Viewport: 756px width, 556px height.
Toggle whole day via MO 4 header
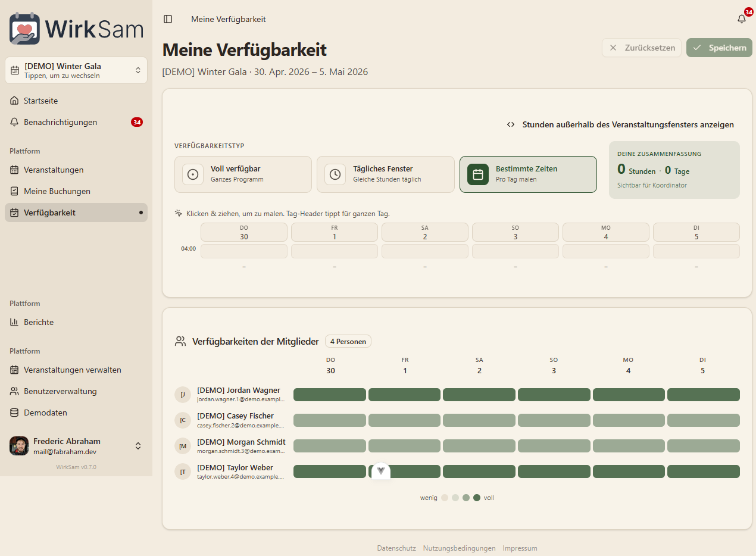click(606, 232)
